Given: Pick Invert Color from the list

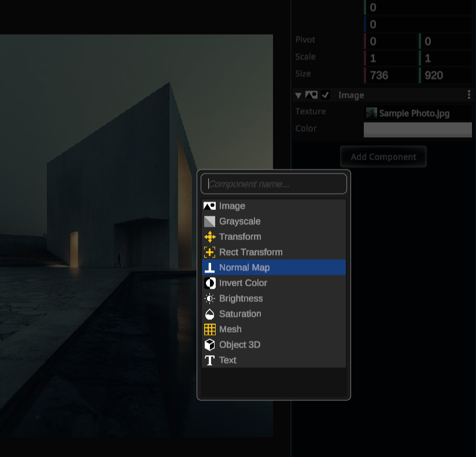Looking at the screenshot, I should [x=274, y=283].
